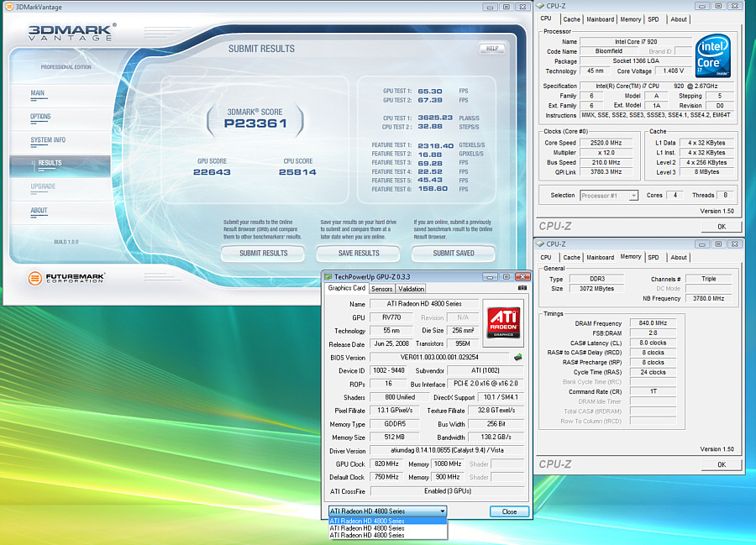Viewport: 756px width, 545px height.
Task: Click the GPU-Z Name field ATI Radeon HD 4800 Series
Action: coord(424,304)
